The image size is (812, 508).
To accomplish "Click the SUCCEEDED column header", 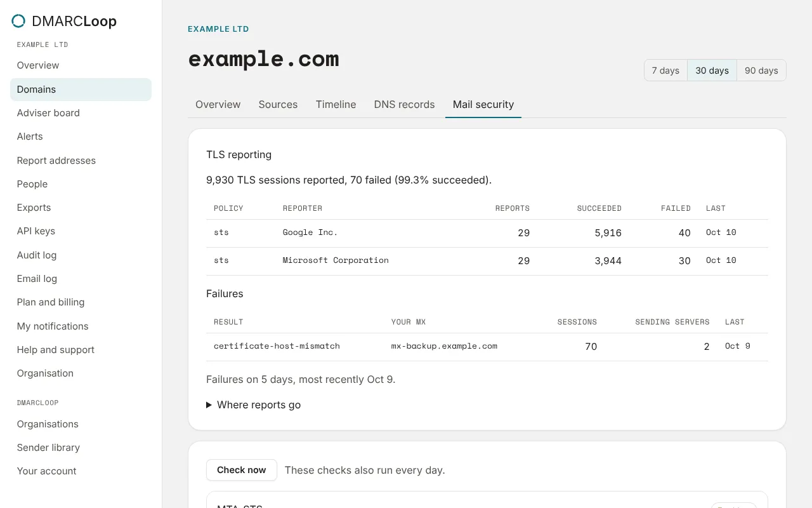I will pyautogui.click(x=599, y=208).
